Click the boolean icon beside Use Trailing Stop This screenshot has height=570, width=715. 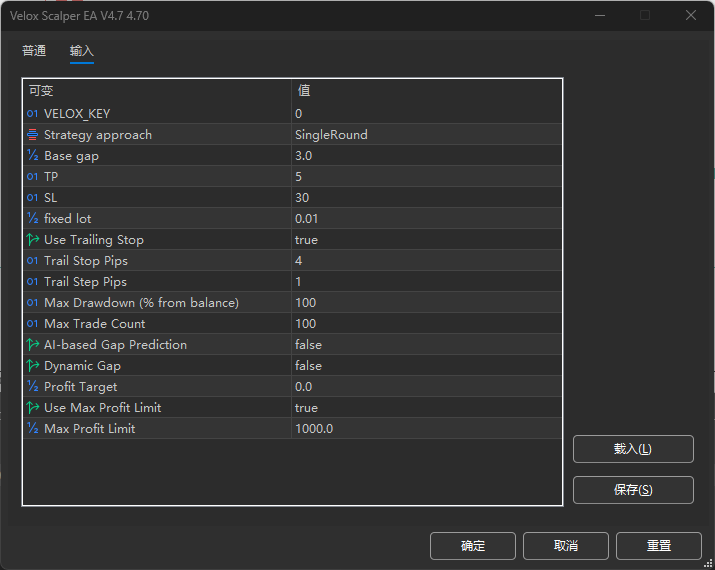tap(33, 240)
